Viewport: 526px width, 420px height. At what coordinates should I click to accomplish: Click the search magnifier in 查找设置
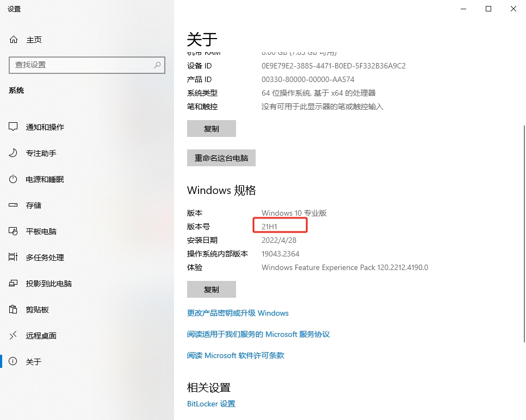coord(157,65)
